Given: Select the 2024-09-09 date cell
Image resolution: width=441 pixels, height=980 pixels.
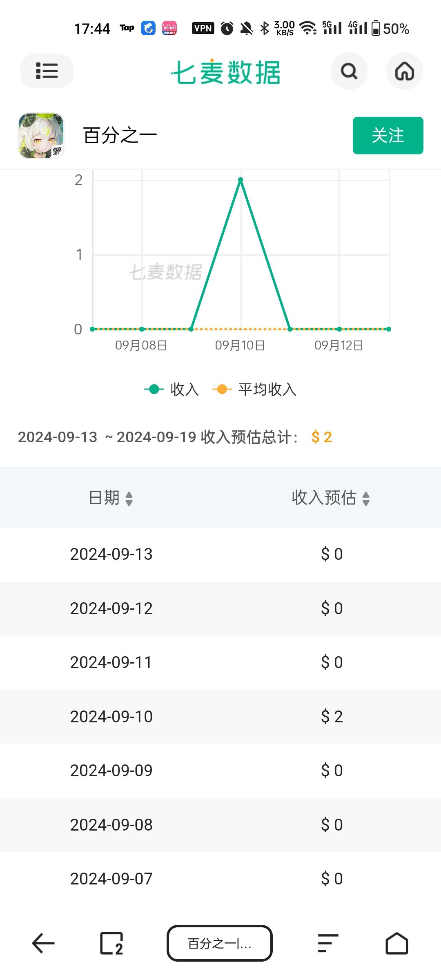Looking at the screenshot, I should [111, 771].
